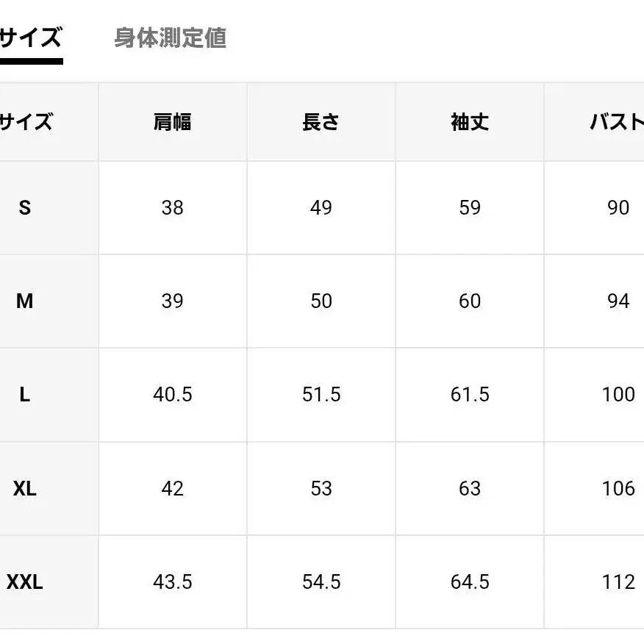
Task: Select bust value 106 in XL row
Action: 618,489
